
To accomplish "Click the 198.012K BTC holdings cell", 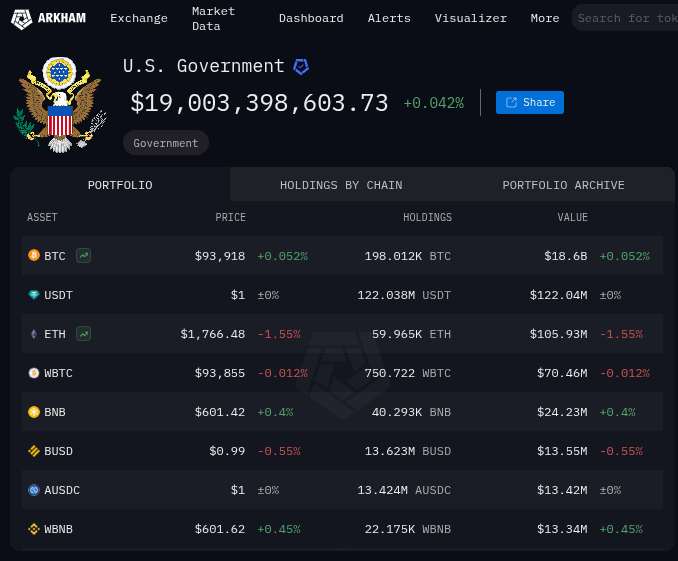I will [x=408, y=256].
